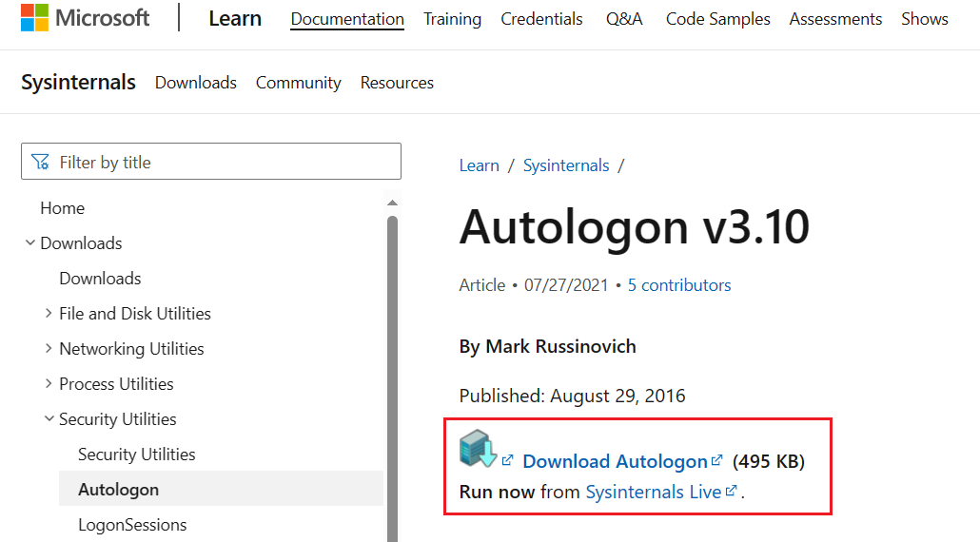This screenshot has width=980, height=542.
Task: Click the Microsoft logo
Action: (x=85, y=17)
